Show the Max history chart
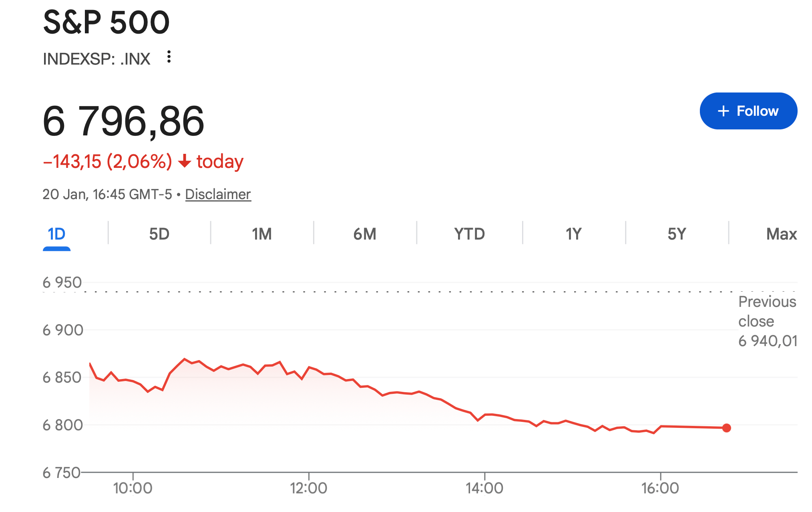This screenshot has height=512, width=812. click(780, 234)
